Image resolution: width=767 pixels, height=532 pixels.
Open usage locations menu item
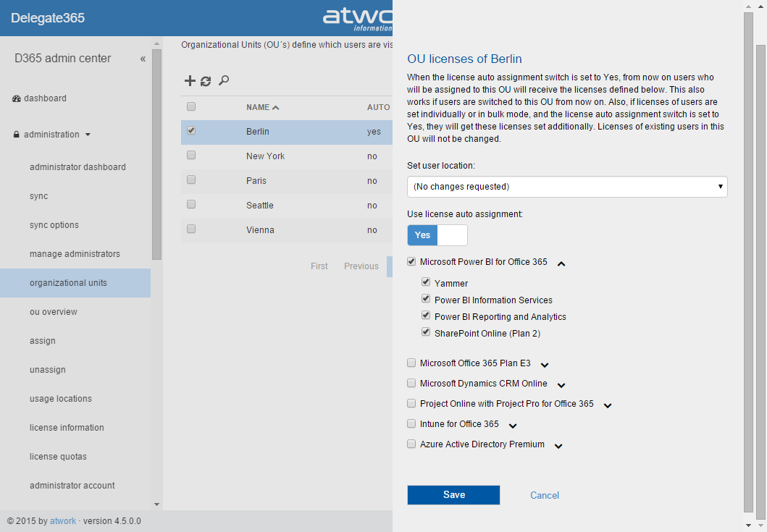click(61, 399)
